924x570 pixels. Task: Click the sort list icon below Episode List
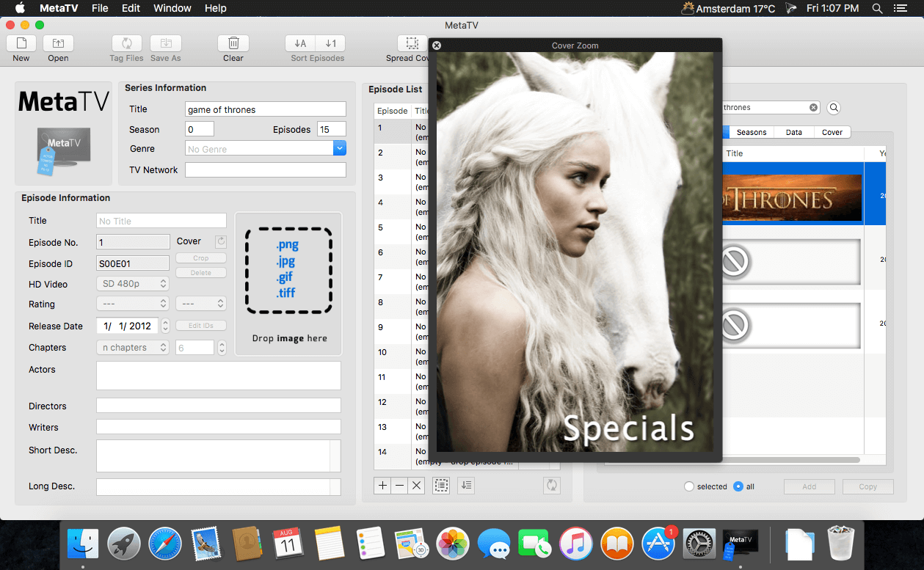(465, 485)
